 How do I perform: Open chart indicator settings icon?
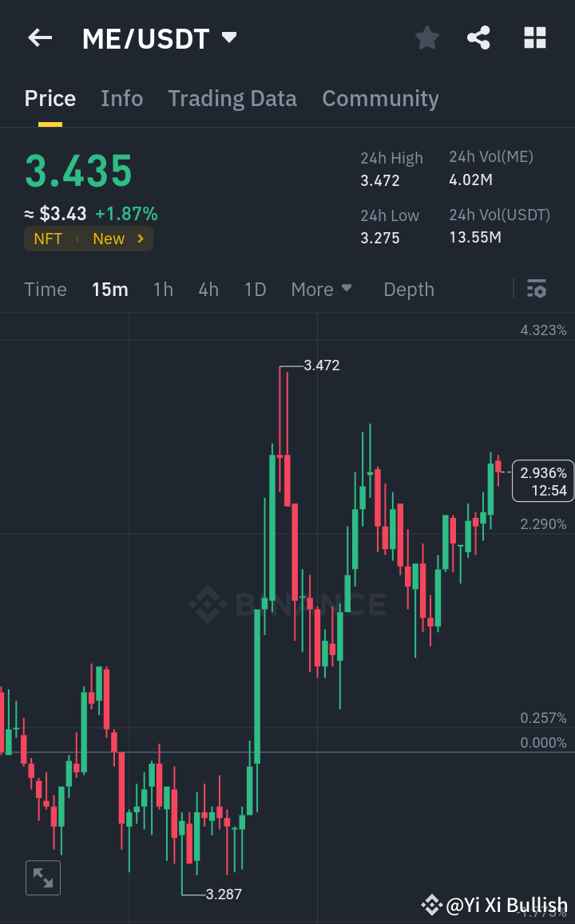pos(536,289)
